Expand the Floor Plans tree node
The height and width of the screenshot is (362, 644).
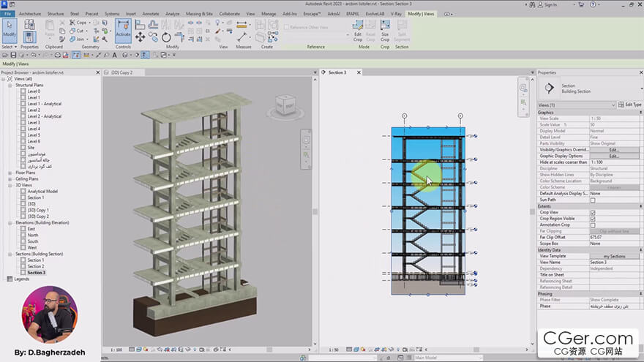[x=11, y=173]
